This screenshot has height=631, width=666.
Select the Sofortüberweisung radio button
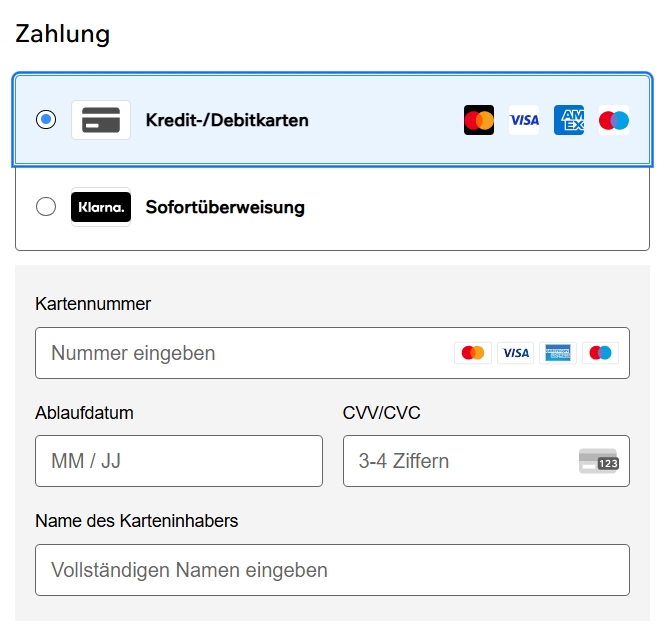click(46, 207)
